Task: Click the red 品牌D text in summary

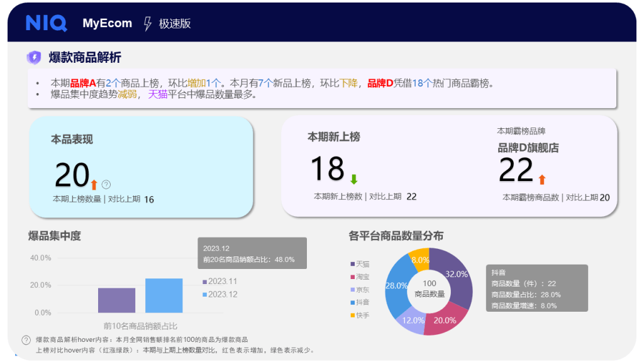Action: pos(380,84)
